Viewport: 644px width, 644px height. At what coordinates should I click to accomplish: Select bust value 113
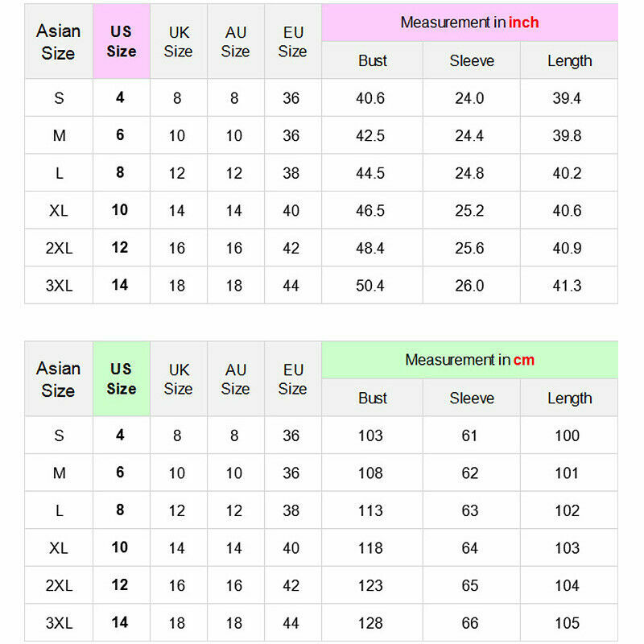(370, 510)
